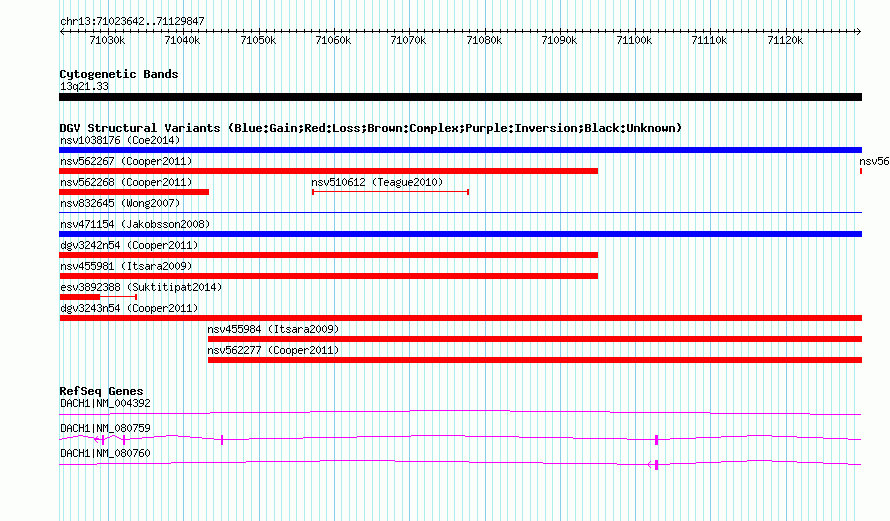
Task: Click the 13q21.33 band label
Action: (84, 86)
